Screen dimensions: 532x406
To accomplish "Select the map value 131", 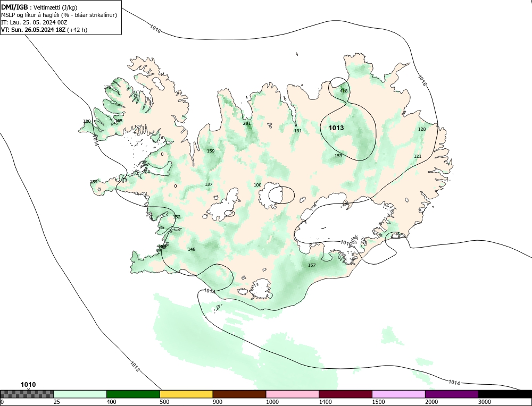I will pos(298,131).
